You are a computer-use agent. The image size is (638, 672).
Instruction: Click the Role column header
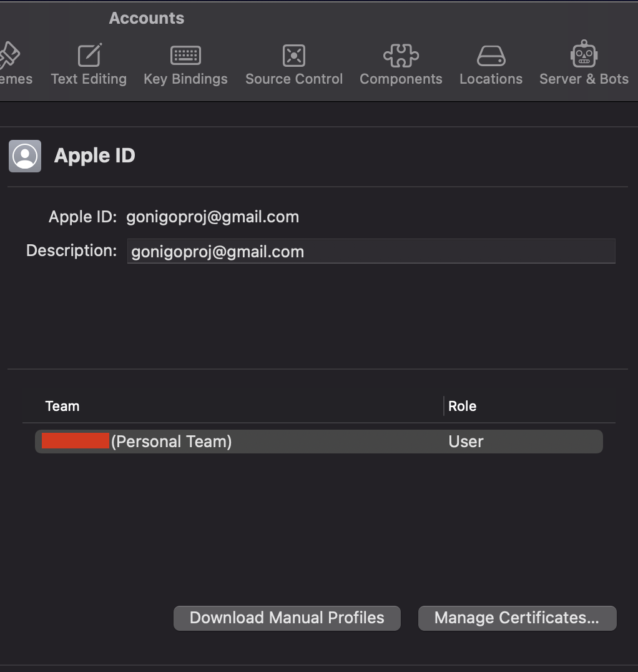462,406
